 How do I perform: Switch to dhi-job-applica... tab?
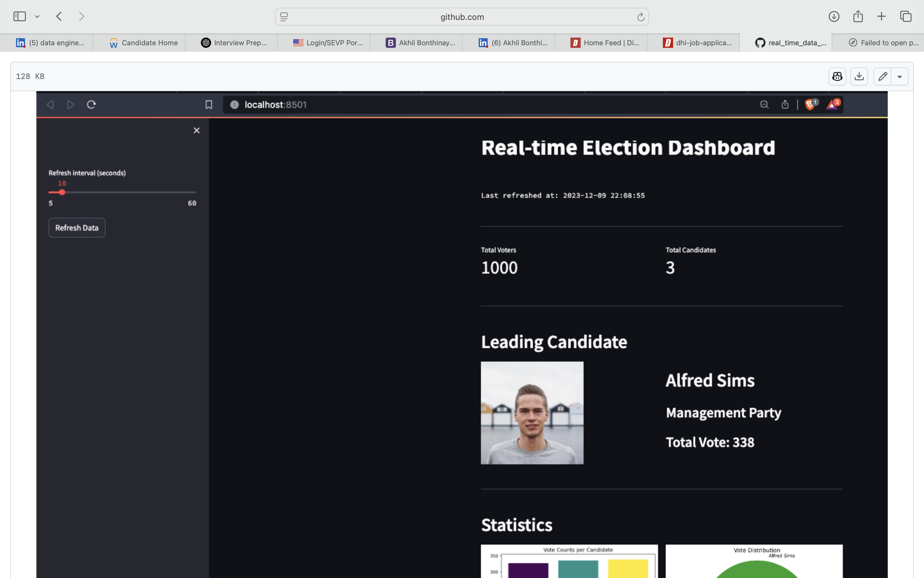[x=693, y=43]
